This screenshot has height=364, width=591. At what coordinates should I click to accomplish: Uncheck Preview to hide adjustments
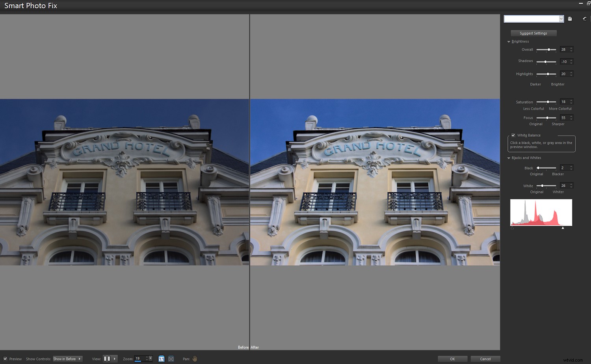pyautogui.click(x=5, y=359)
